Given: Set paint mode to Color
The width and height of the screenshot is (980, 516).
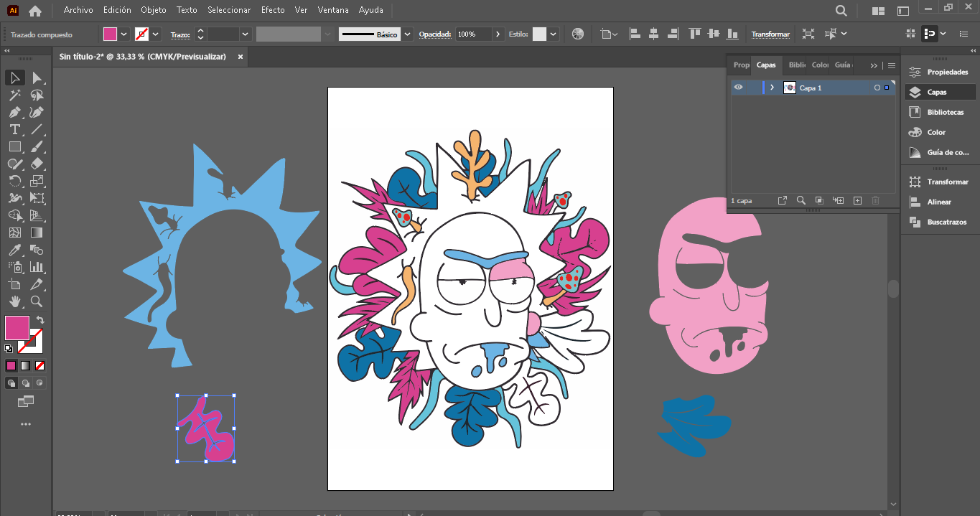Looking at the screenshot, I should point(11,365).
